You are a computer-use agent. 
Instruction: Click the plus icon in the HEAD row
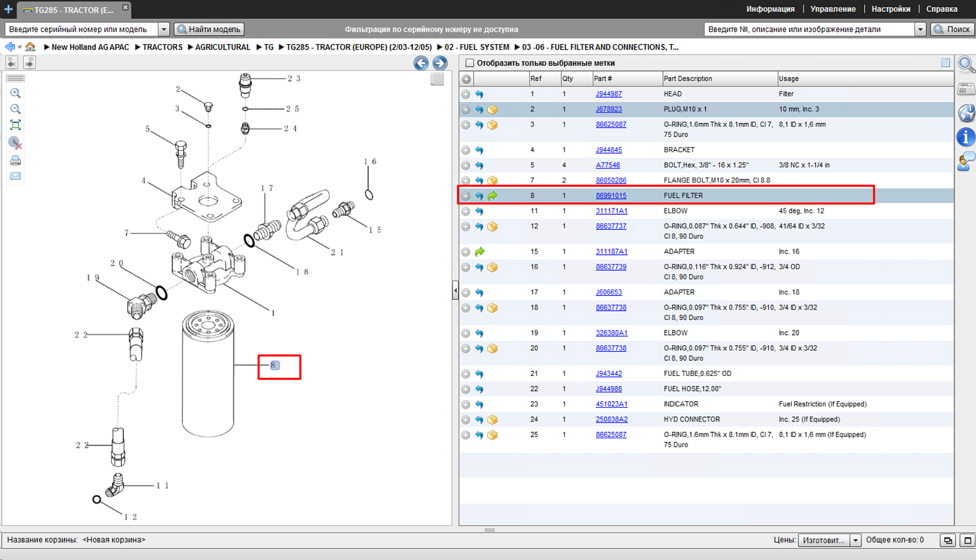point(466,94)
